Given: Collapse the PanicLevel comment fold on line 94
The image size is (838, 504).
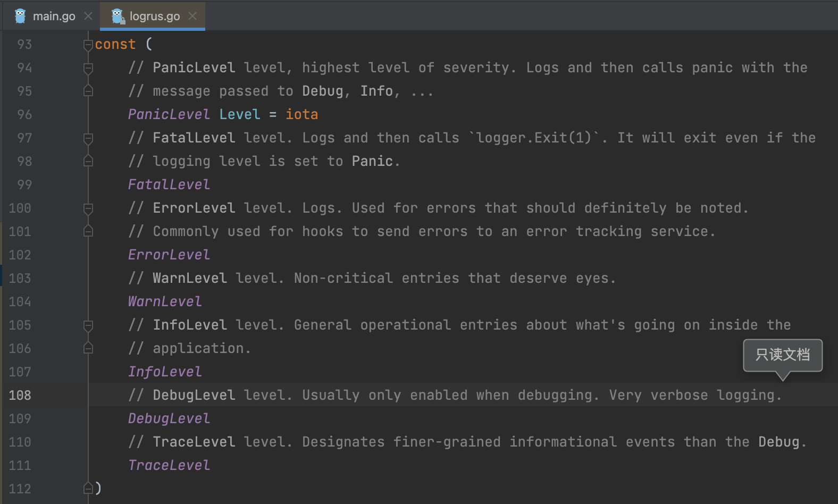Looking at the screenshot, I should (x=88, y=68).
